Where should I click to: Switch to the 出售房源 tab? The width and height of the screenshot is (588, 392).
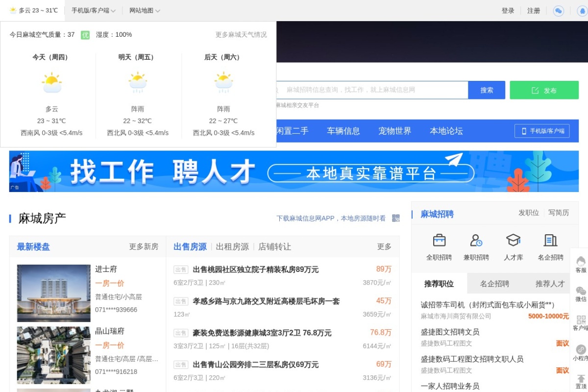(190, 246)
